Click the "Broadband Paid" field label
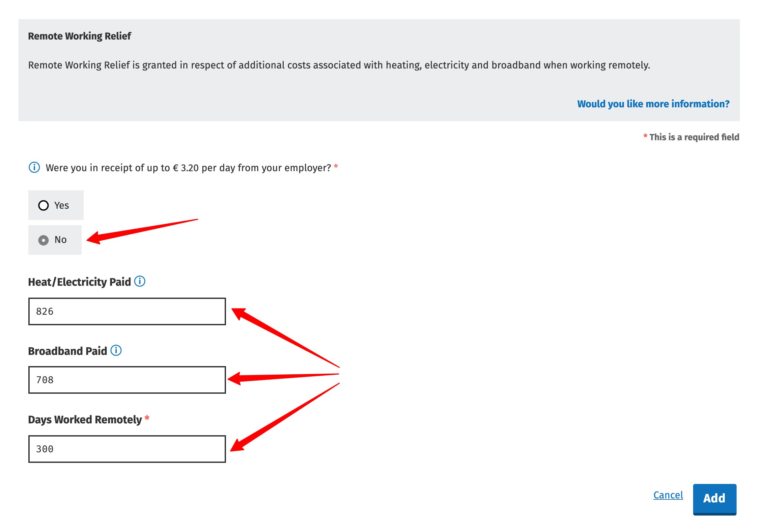Image resolution: width=759 pixels, height=532 pixels. tap(68, 351)
